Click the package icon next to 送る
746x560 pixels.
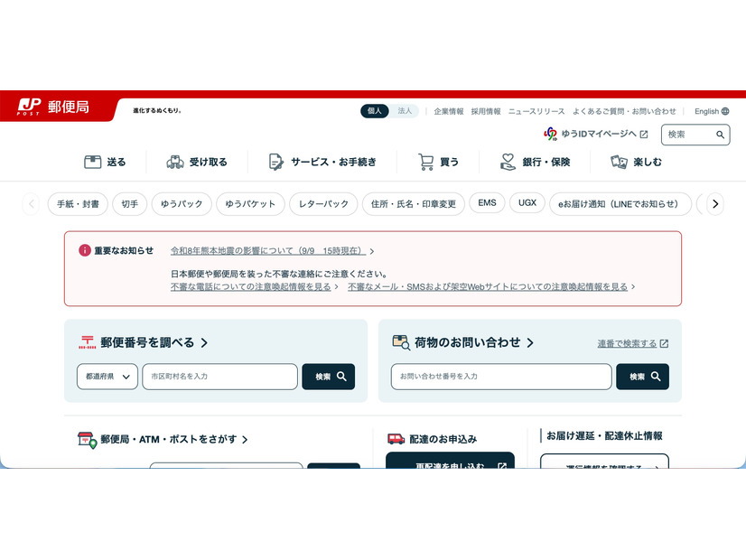coord(92,163)
